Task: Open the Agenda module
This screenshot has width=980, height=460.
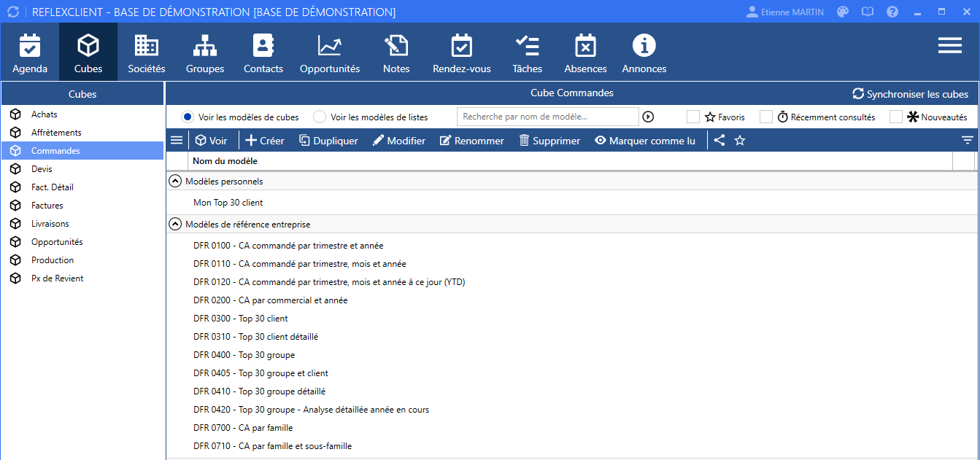Action: click(x=30, y=52)
